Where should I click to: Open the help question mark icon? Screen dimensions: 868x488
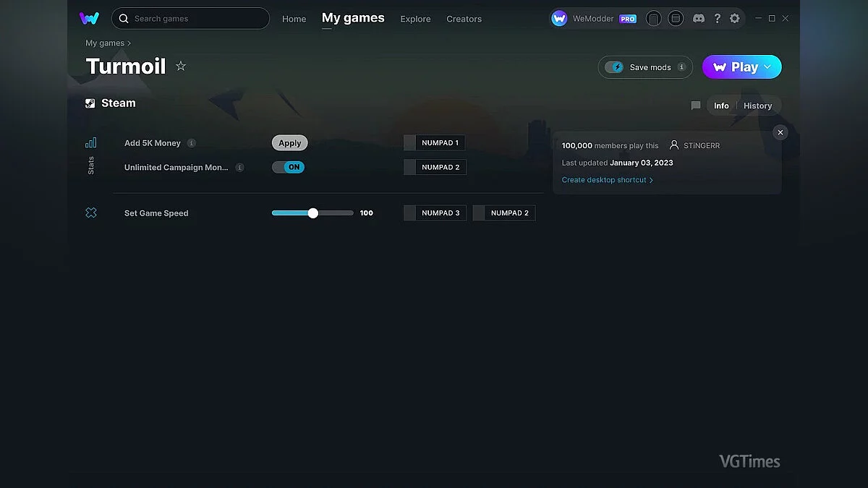point(717,18)
